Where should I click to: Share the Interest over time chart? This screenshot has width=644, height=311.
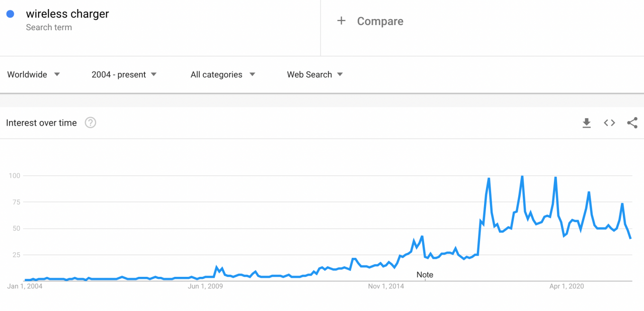(x=632, y=123)
